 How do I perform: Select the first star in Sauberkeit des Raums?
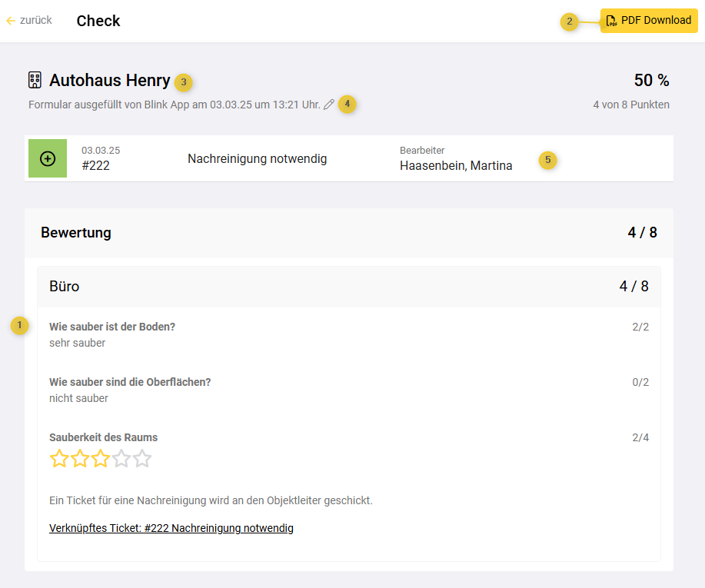point(59,459)
